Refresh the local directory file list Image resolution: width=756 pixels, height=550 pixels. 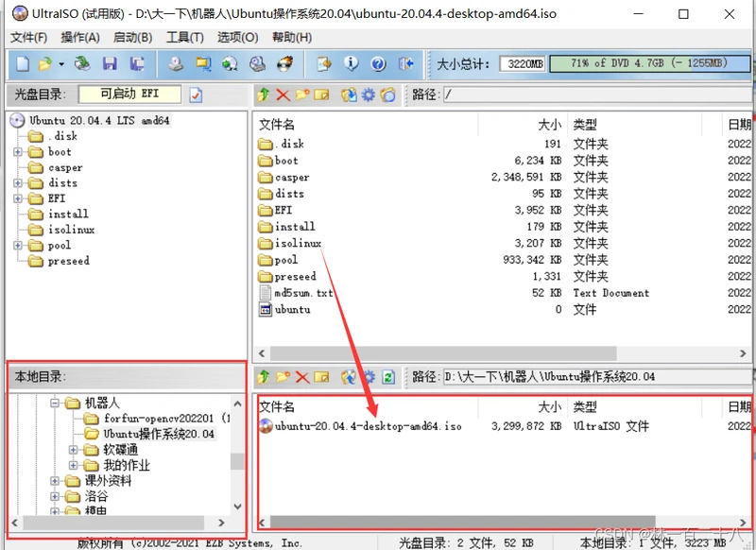[x=388, y=376]
